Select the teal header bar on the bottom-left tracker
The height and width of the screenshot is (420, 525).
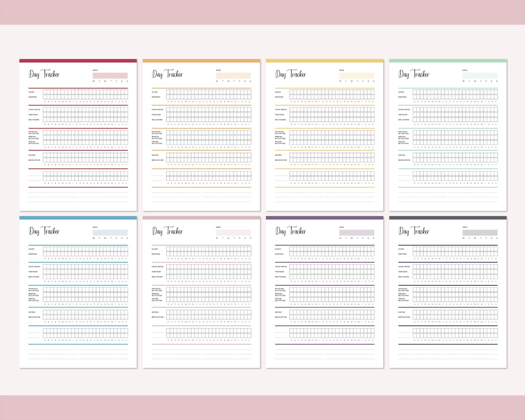click(77, 217)
